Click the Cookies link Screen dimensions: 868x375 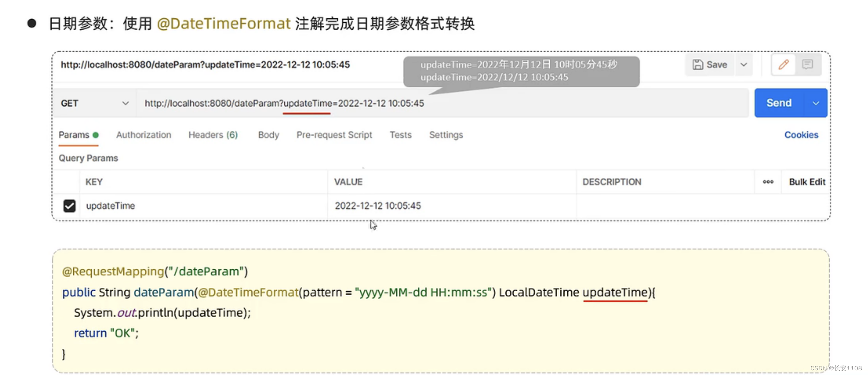[x=801, y=135]
